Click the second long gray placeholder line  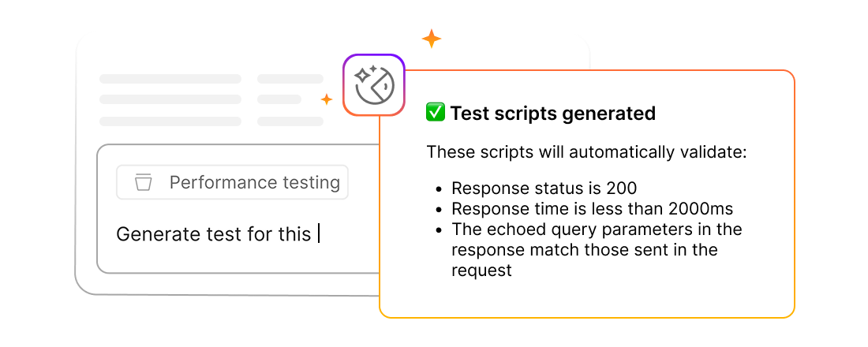coord(170,99)
